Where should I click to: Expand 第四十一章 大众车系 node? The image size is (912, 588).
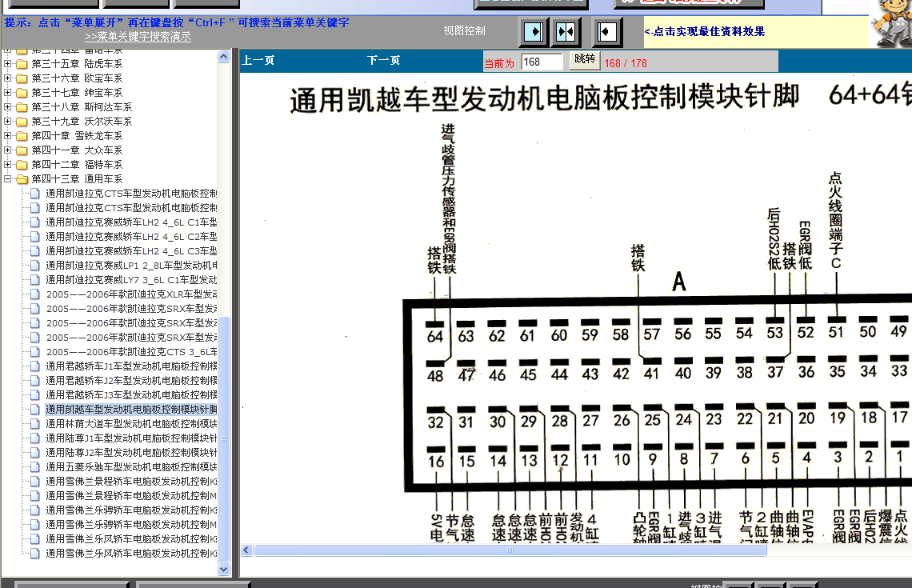[7, 150]
